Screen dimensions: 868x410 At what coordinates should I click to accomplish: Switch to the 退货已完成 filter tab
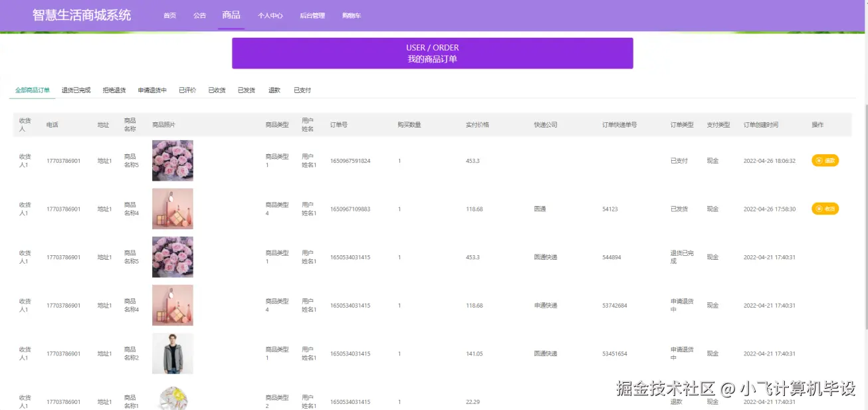pos(76,90)
